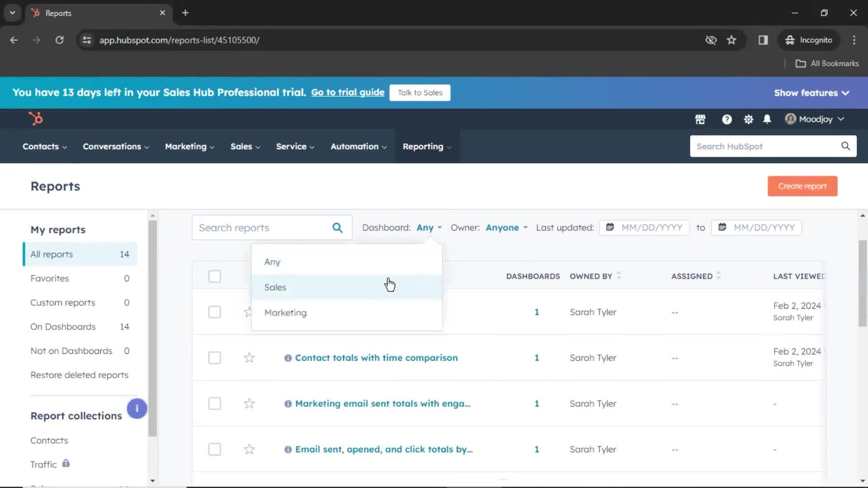This screenshot has width=868, height=488.
Task: Sort by Assigned column arrows
Action: click(x=718, y=275)
